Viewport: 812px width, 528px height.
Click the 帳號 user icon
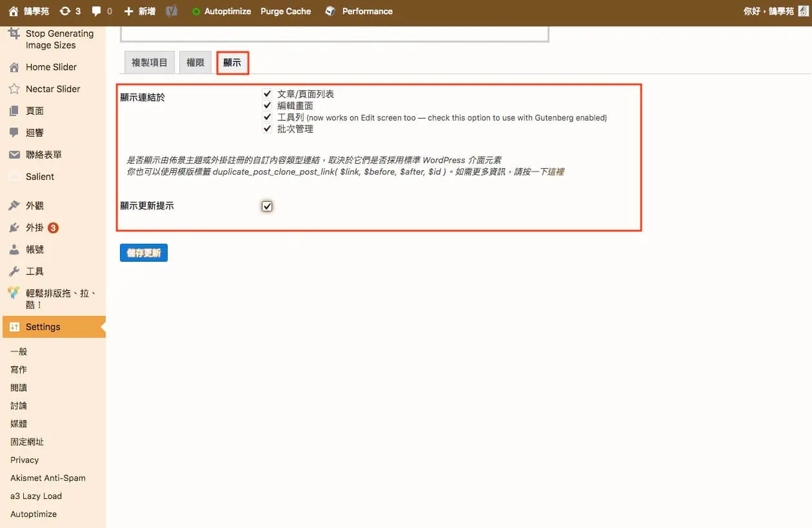click(x=14, y=249)
